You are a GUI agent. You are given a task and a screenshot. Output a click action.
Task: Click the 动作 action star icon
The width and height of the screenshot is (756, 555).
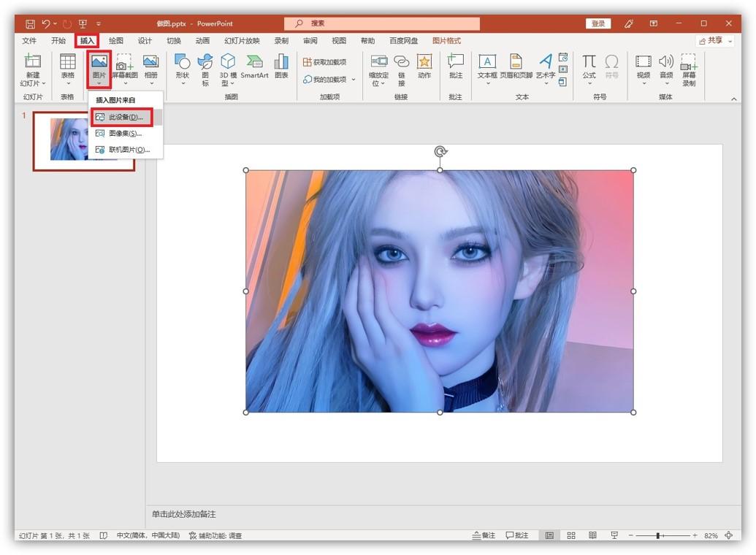pos(424,63)
